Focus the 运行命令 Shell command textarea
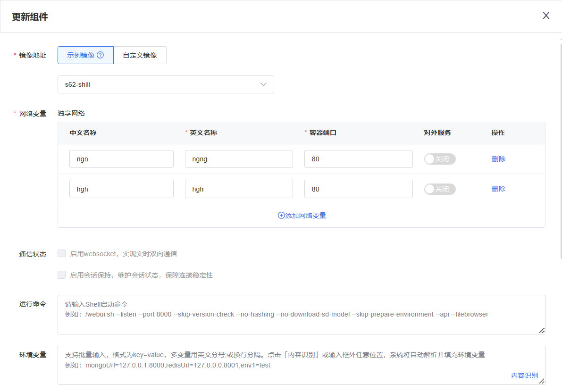The image size is (562, 392). (301, 314)
